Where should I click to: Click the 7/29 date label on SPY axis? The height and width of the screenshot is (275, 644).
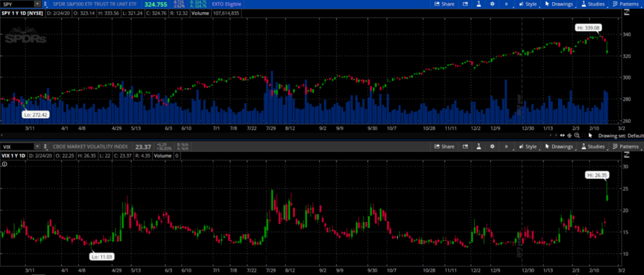pyautogui.click(x=270, y=128)
